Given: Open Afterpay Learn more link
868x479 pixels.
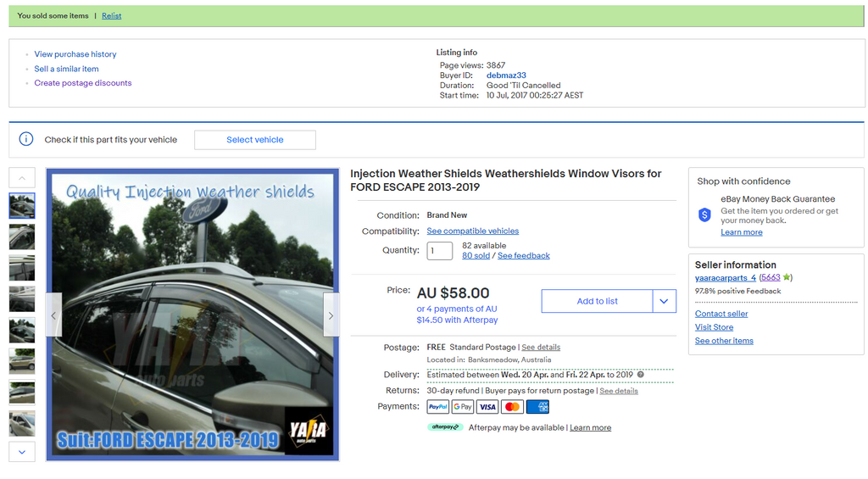Looking at the screenshot, I should coord(591,427).
